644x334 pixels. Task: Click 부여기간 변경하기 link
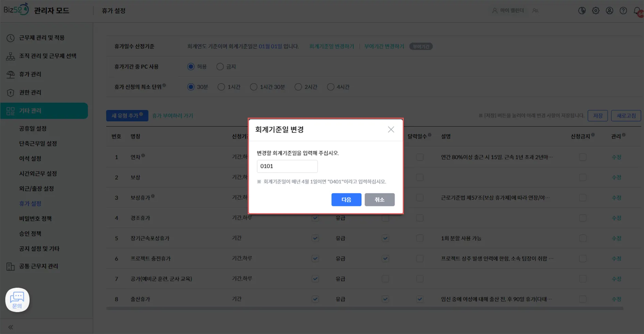click(384, 46)
